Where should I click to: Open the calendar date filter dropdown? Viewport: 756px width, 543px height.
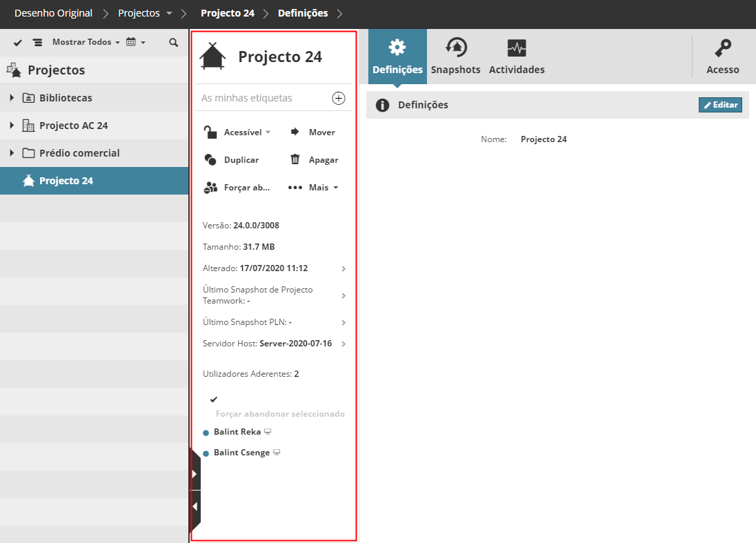click(x=135, y=42)
